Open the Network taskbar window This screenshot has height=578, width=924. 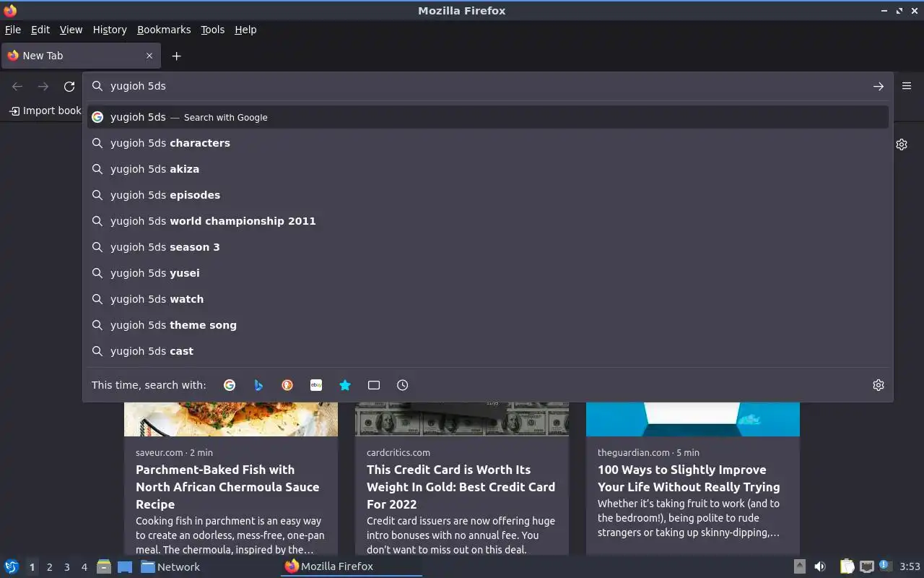tap(171, 566)
